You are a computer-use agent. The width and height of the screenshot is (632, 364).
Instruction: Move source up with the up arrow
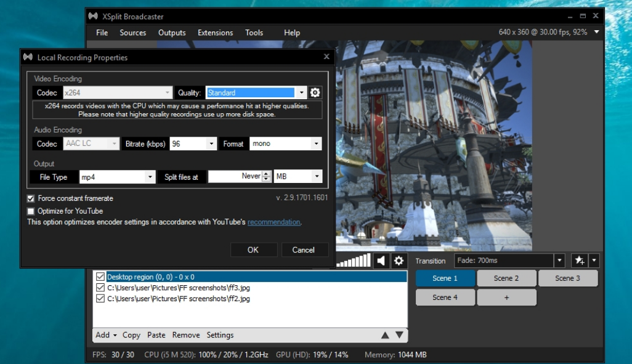(x=385, y=335)
